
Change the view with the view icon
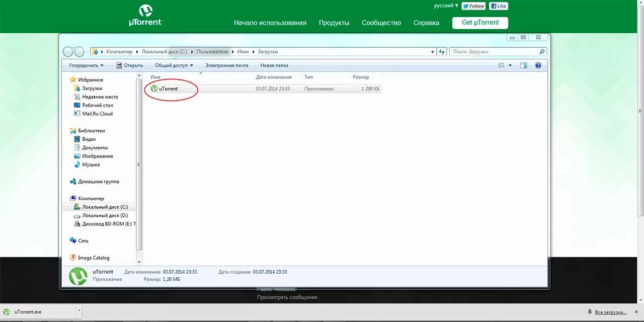point(501,65)
